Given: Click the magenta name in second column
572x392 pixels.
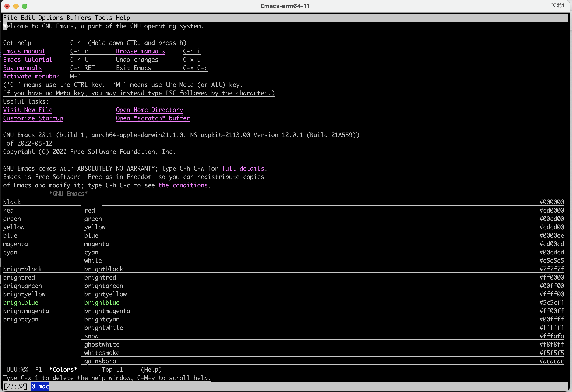Looking at the screenshot, I should point(97,244).
